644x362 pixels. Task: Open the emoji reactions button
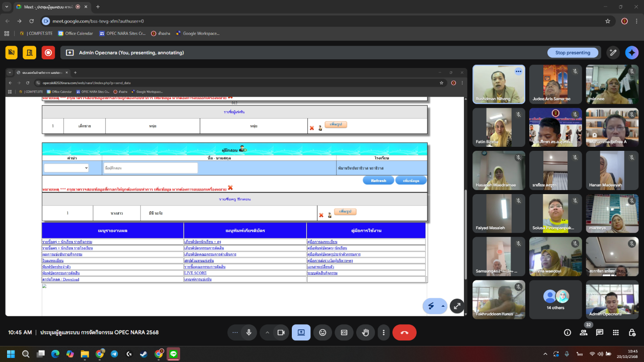(x=323, y=332)
